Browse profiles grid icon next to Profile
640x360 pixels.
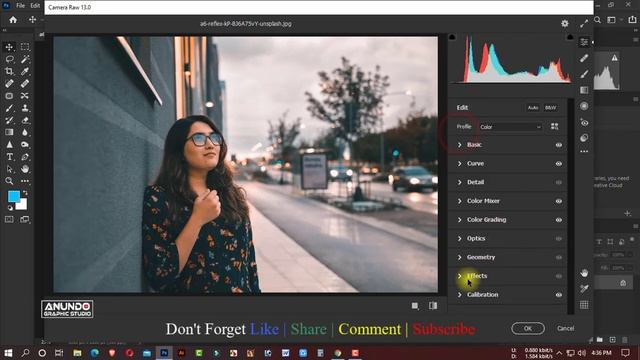point(554,127)
